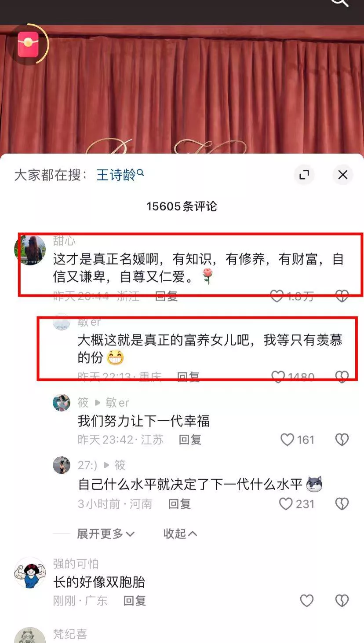Dislike 筱's reply via broken heart

click(x=342, y=440)
